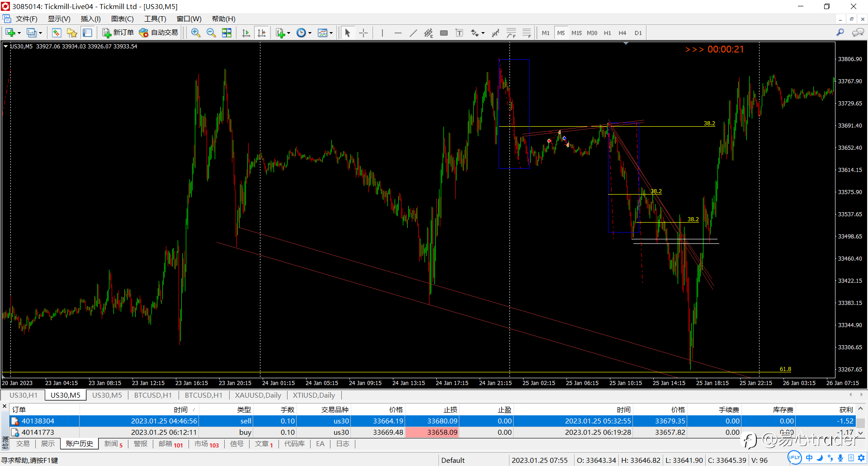Screen dimensions: 868x466
Task: Zoom out of the chart
Action: point(211,33)
